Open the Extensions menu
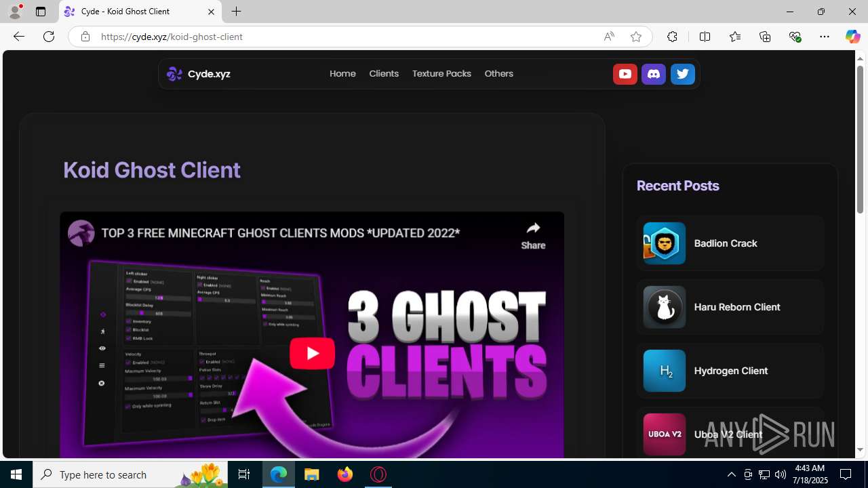 coord(672,37)
